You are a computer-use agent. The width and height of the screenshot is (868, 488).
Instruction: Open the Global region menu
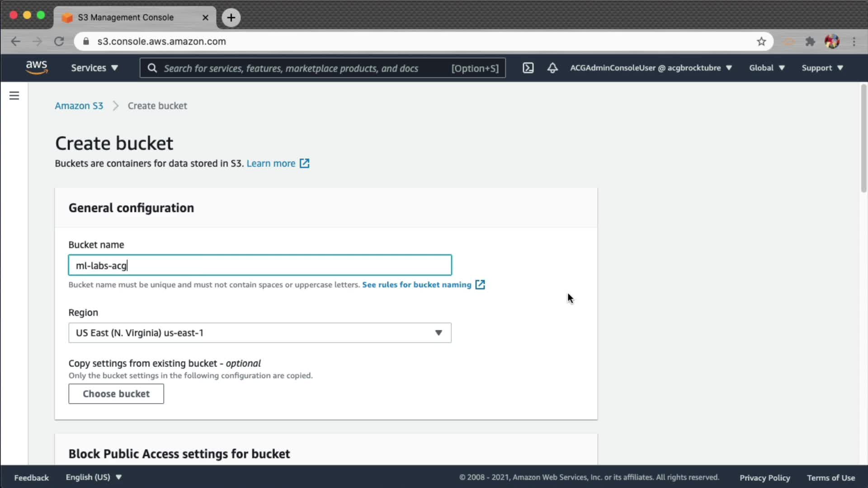tap(767, 68)
